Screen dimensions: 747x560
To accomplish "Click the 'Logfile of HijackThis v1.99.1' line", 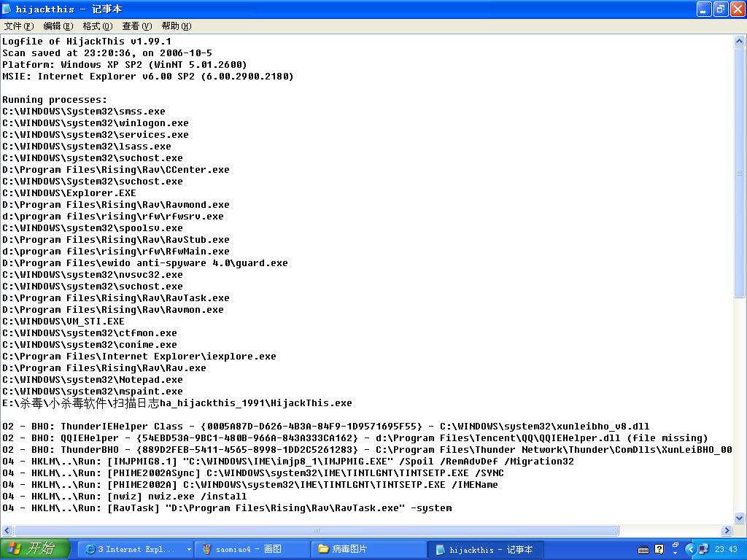I will (87, 42).
